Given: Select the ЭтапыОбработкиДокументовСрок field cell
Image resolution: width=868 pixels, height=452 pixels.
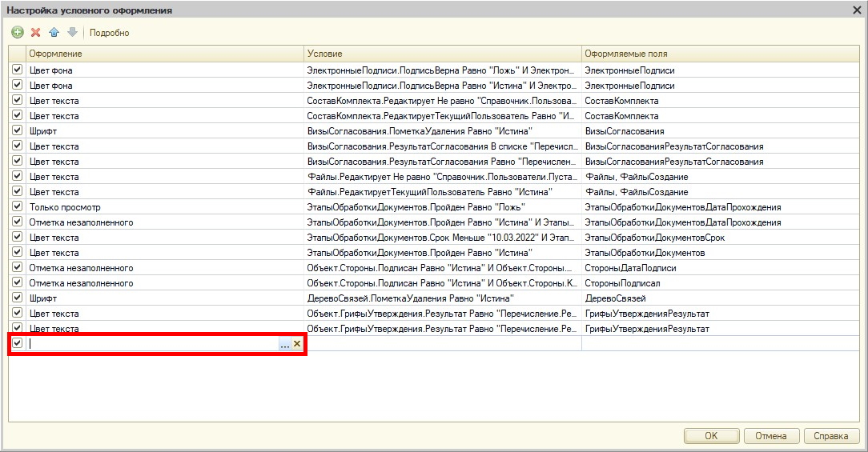Looking at the screenshot, I should pos(721,238).
